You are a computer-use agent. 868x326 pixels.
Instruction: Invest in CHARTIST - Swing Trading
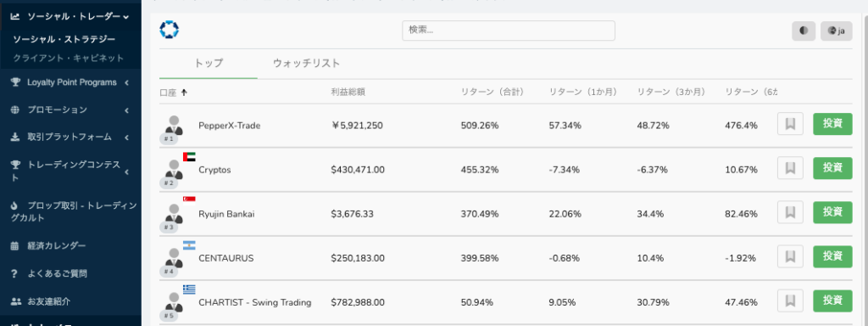coord(832,301)
